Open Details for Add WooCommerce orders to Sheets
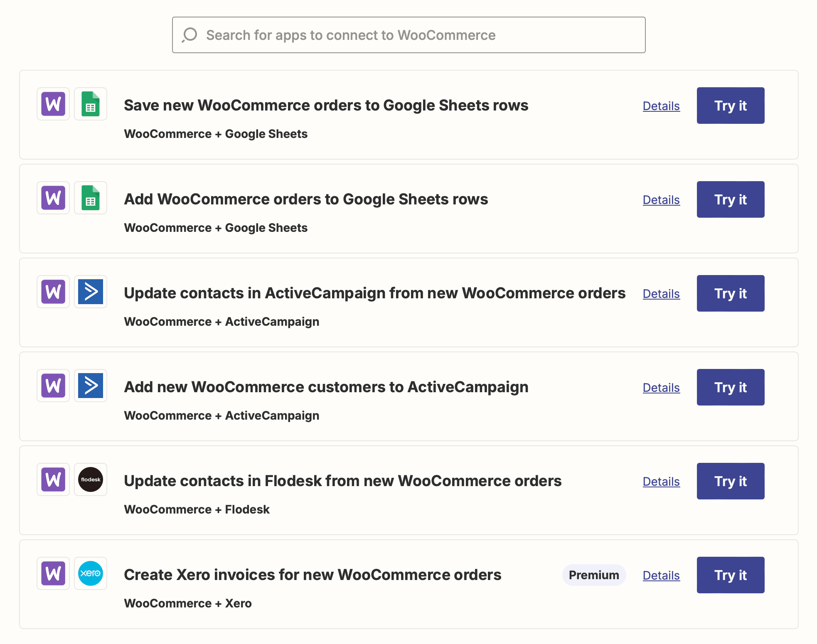The height and width of the screenshot is (644, 817). [x=661, y=200]
